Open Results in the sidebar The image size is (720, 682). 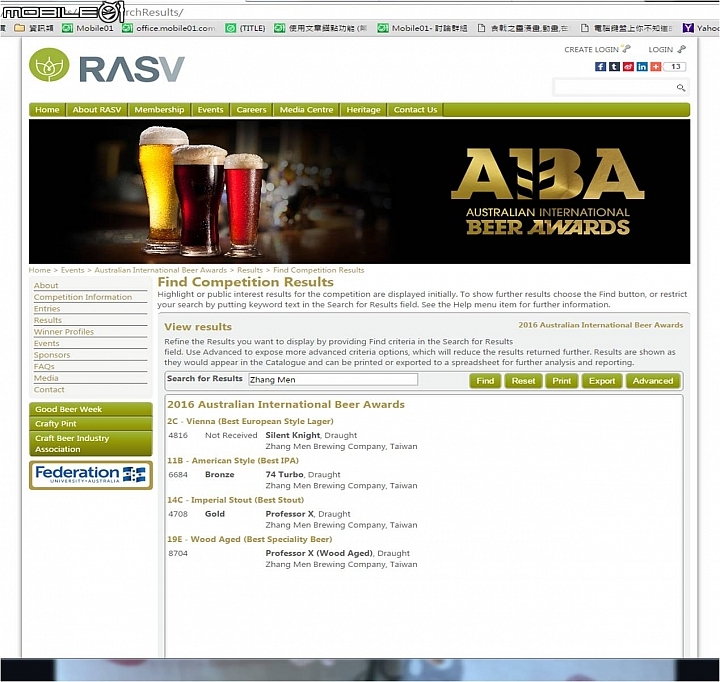tap(48, 320)
